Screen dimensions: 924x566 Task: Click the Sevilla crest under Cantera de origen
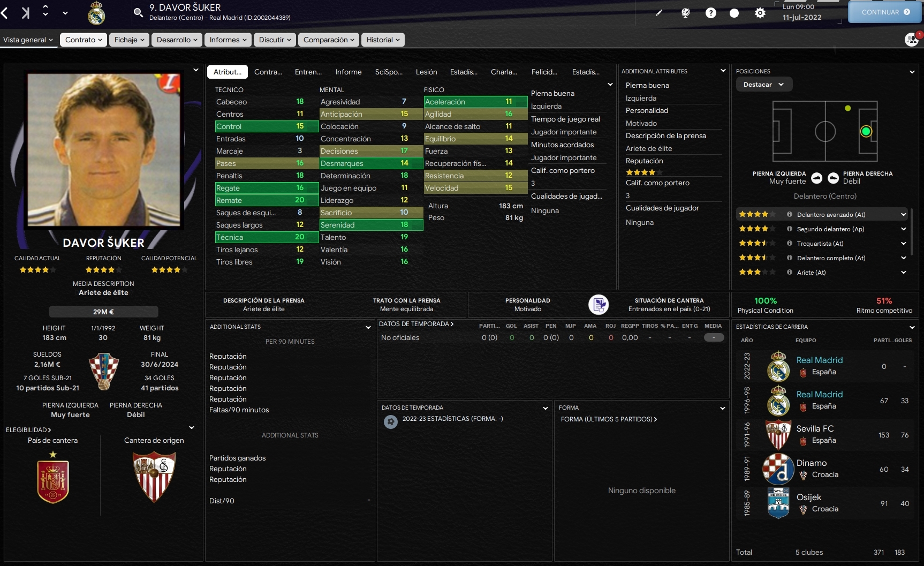(x=154, y=477)
